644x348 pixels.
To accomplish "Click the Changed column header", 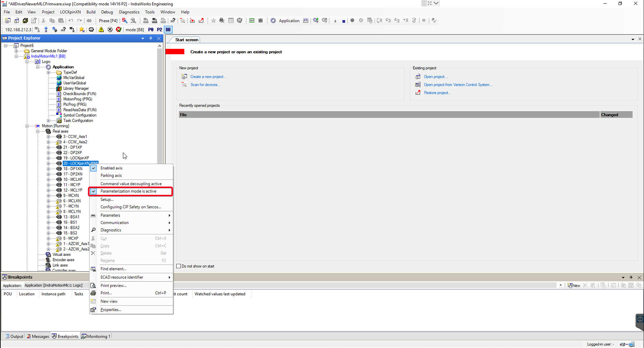I will [x=616, y=115].
